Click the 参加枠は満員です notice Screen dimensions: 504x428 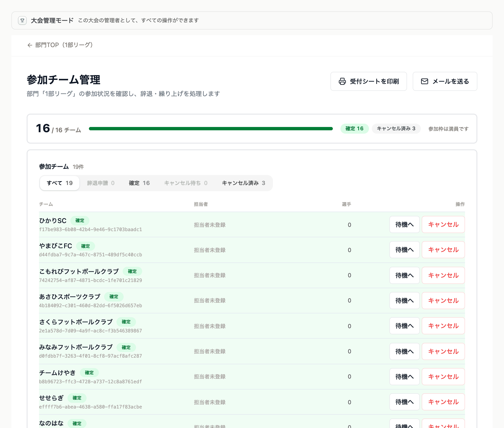point(448,129)
